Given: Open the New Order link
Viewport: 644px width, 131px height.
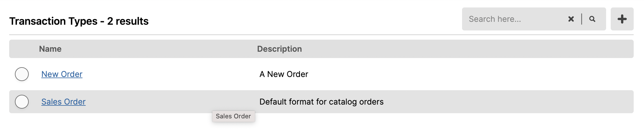Looking at the screenshot, I should coord(62,74).
